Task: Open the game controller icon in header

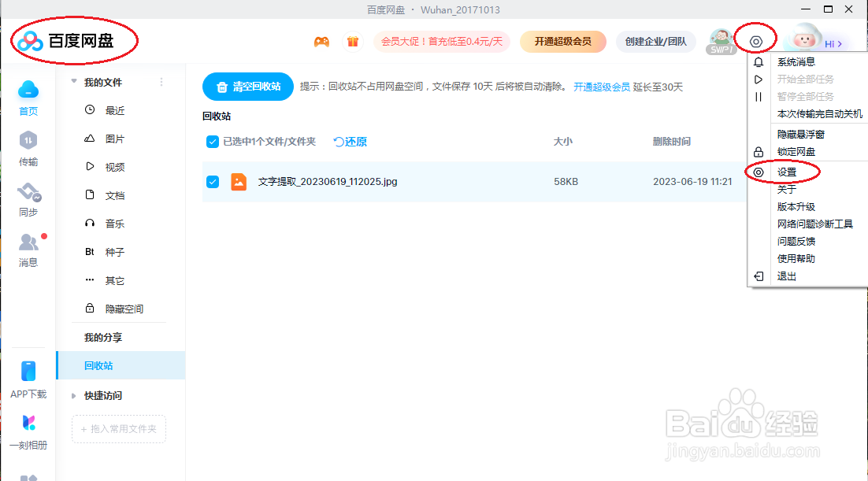Action: [321, 42]
